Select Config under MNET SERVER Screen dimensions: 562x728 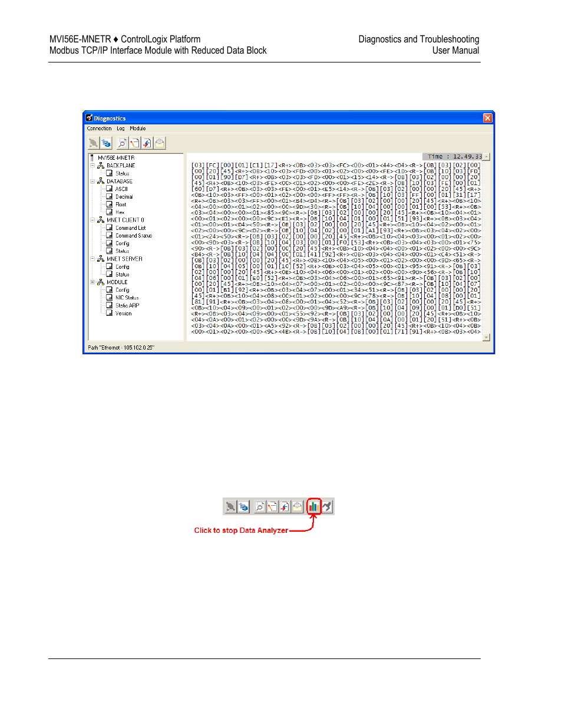click(123, 266)
